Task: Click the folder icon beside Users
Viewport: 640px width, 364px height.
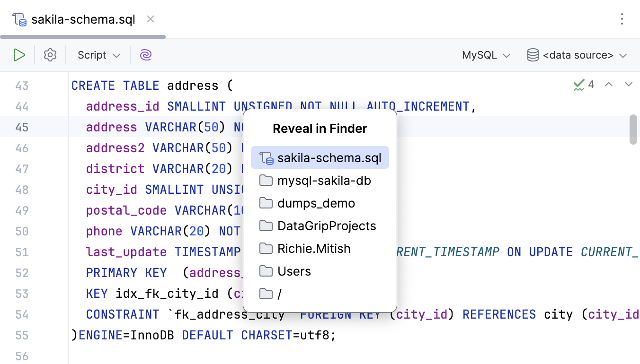Action: click(266, 271)
